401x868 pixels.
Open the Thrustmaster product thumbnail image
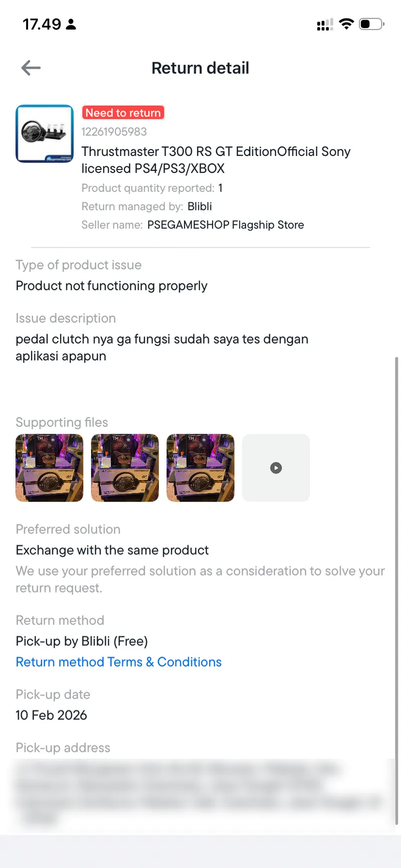[45, 134]
